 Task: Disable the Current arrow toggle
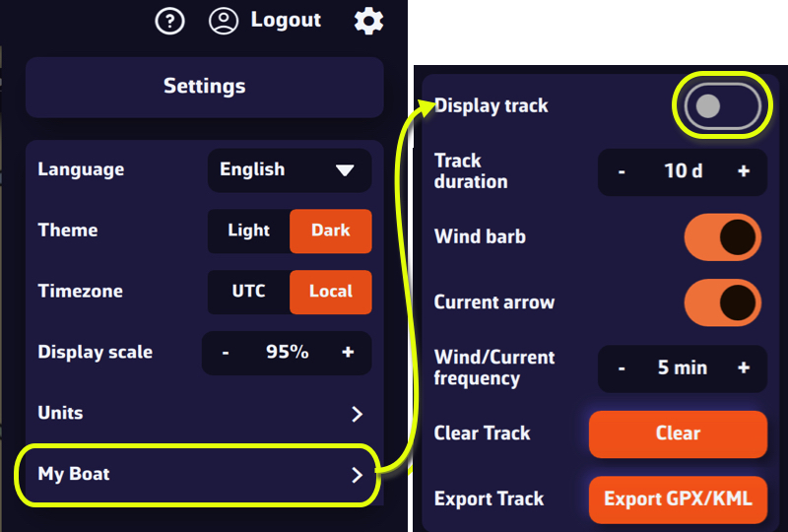(x=722, y=302)
